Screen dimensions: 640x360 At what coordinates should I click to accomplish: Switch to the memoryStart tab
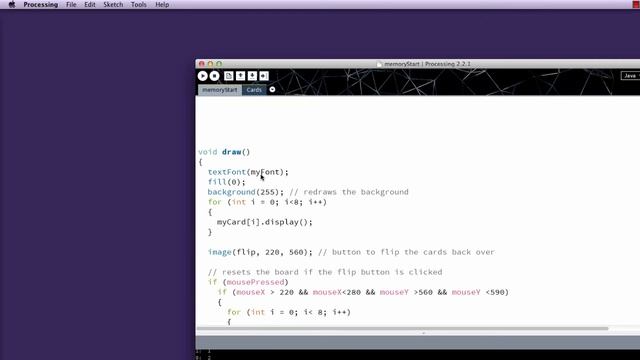click(220, 90)
